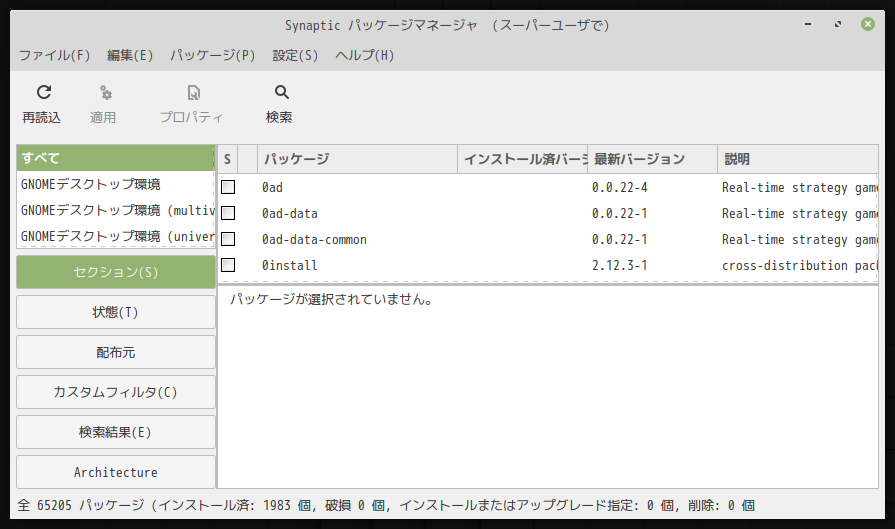This screenshot has height=529, width=895.
Task: Sort by 最新バージョン column header
Action: click(652, 159)
